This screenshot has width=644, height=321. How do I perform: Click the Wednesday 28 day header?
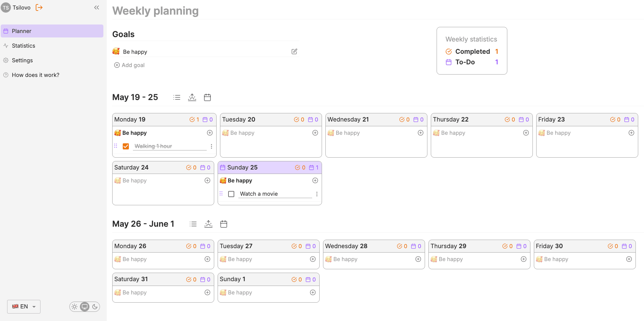(374, 246)
